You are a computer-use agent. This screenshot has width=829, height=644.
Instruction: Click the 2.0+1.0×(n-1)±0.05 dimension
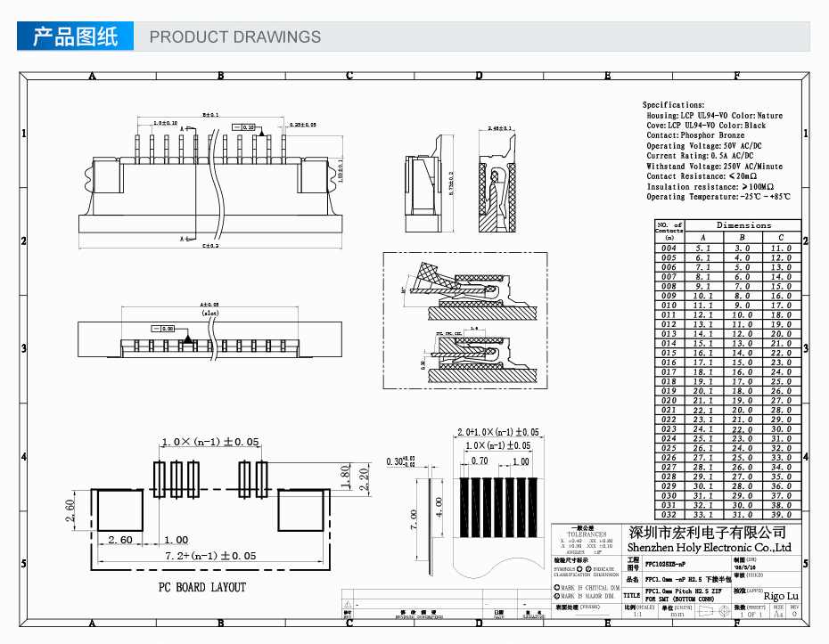498,432
